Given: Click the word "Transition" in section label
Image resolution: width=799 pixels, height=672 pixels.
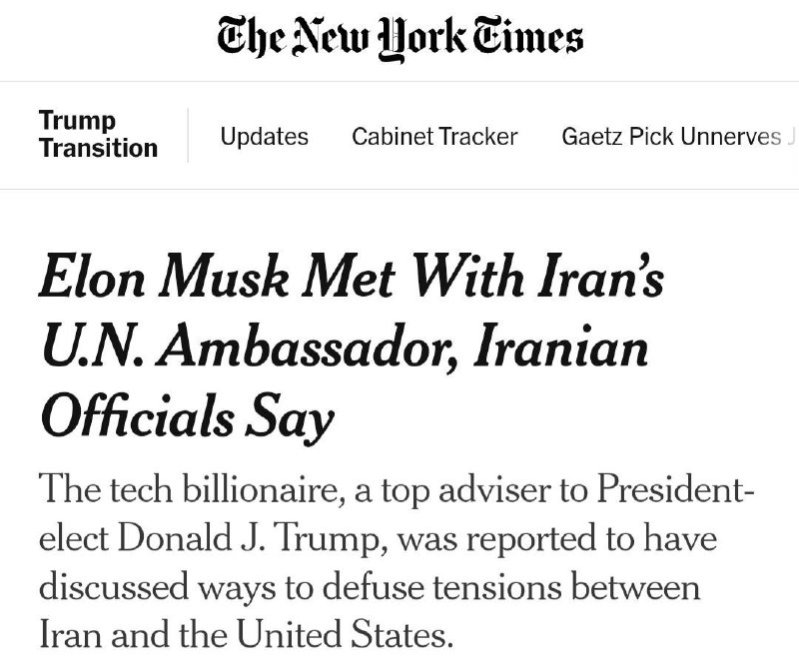Looking at the screenshot, I should pos(98,148).
